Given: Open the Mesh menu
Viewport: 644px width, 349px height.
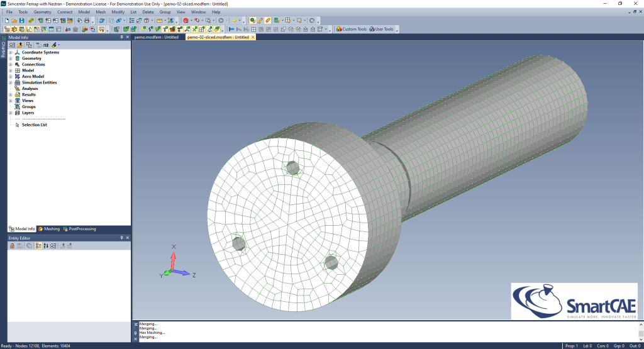Looking at the screenshot, I should [101, 12].
